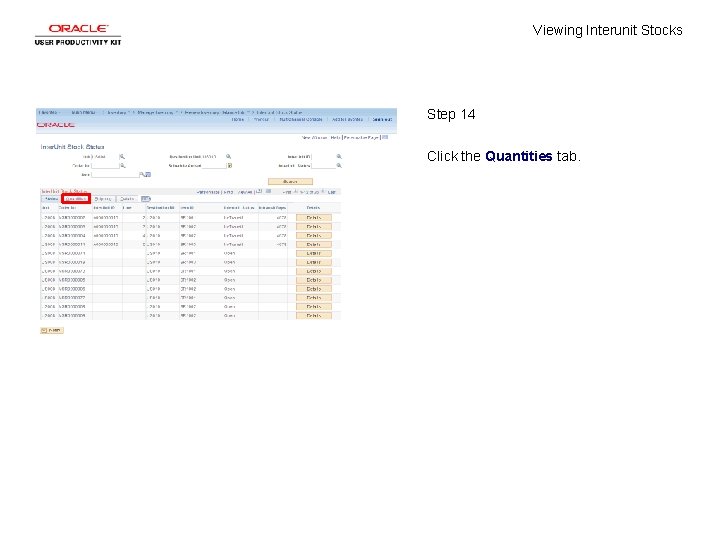Click inside the InterUnit Status input field
Screen dimensions: 720x540
[324, 166]
